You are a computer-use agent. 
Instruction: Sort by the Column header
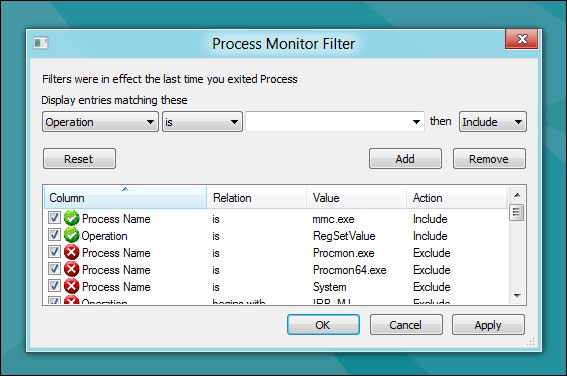pyautogui.click(x=125, y=198)
